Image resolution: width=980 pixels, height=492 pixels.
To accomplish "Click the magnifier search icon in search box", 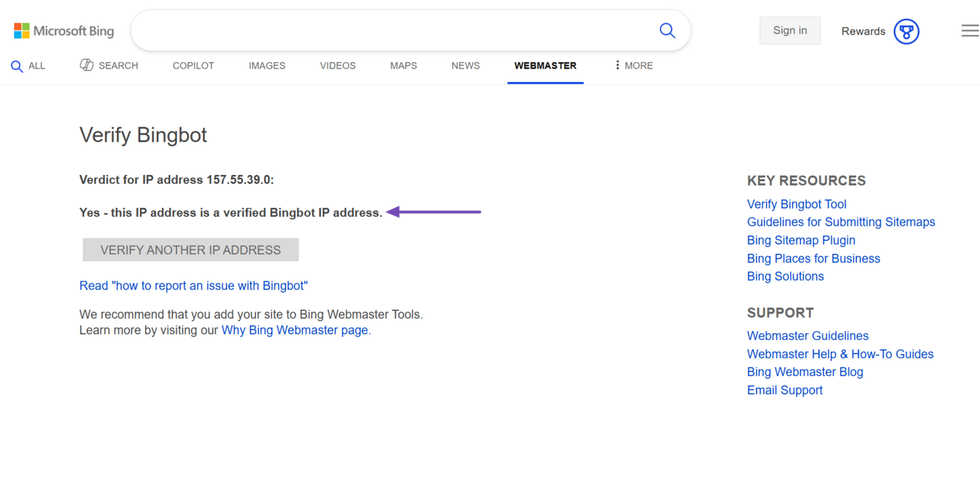I will (x=667, y=31).
